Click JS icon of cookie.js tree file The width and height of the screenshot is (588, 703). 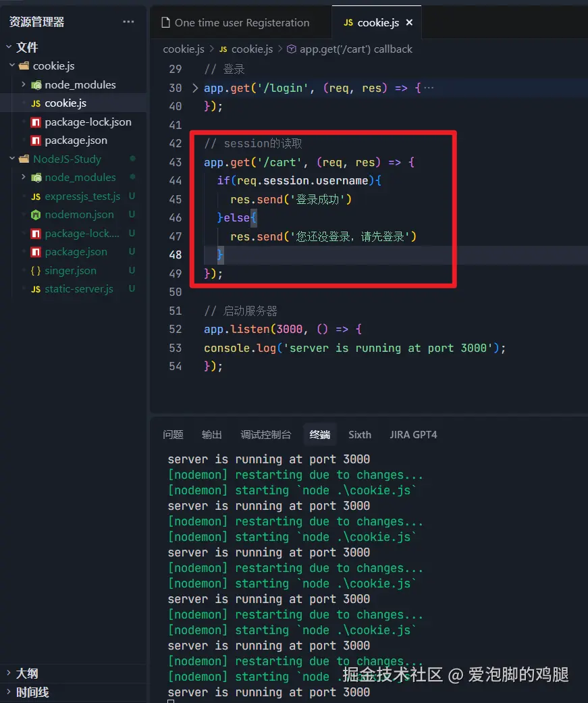(36, 103)
